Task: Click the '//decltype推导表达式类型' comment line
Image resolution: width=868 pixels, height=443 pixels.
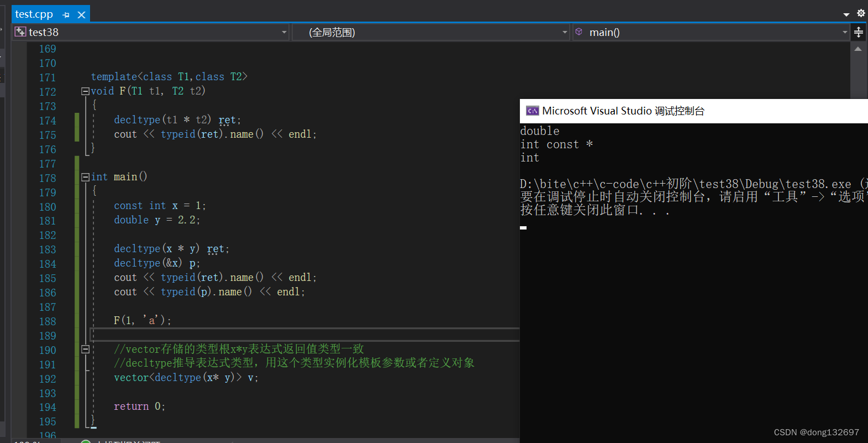Action: tap(294, 363)
